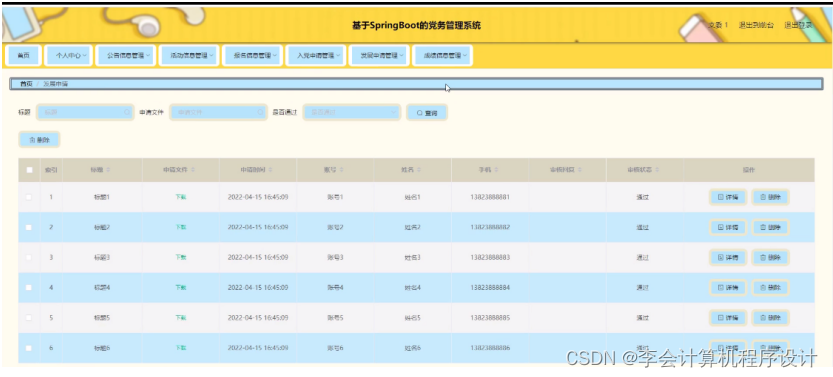The height and width of the screenshot is (377, 833).
Task: Click 退出登录 in the header
Action: [x=798, y=25]
